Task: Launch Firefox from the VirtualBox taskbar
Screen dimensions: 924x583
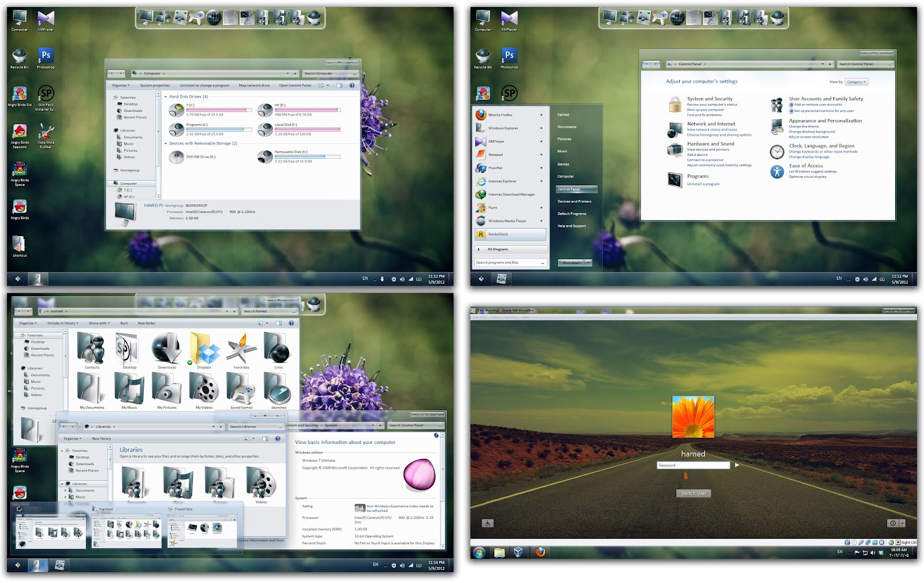Action: pos(540,552)
